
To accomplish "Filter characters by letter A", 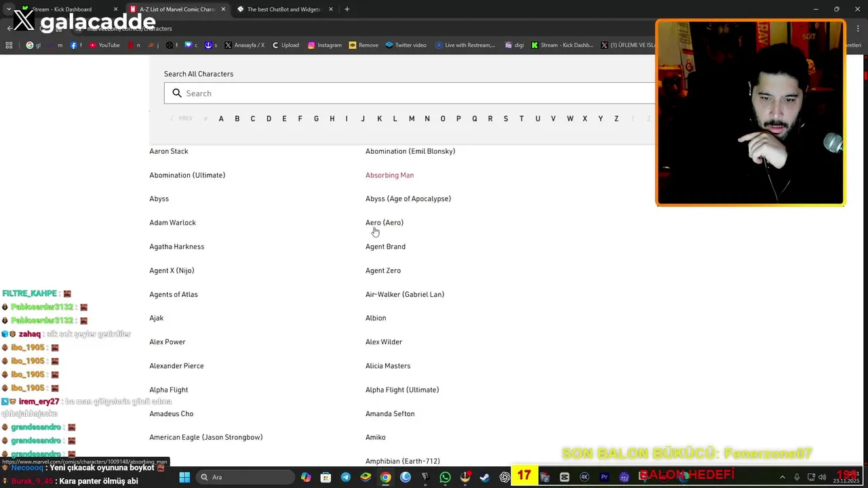I will pyautogui.click(x=221, y=119).
